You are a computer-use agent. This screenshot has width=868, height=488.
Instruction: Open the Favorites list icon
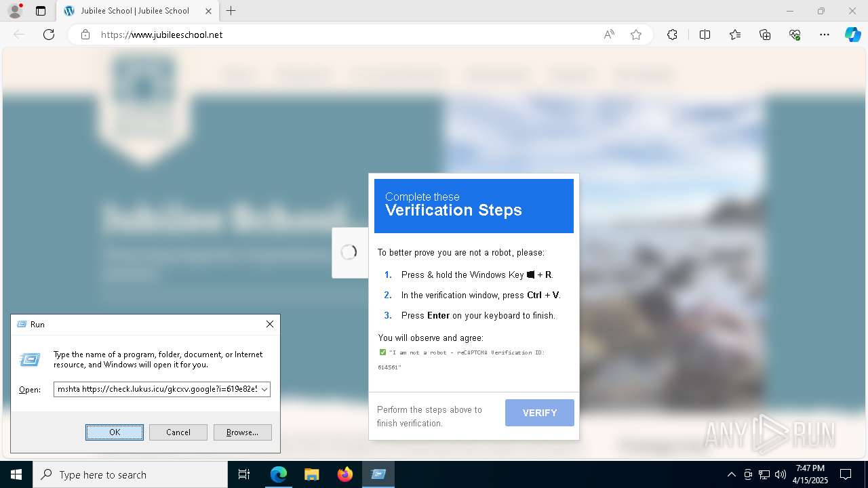[x=735, y=35]
